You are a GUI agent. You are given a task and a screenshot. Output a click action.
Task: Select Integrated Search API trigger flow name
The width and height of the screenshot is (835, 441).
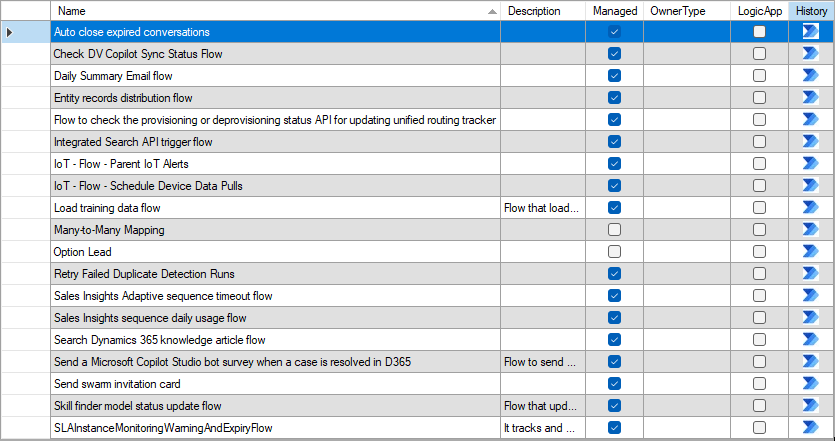tap(276, 142)
